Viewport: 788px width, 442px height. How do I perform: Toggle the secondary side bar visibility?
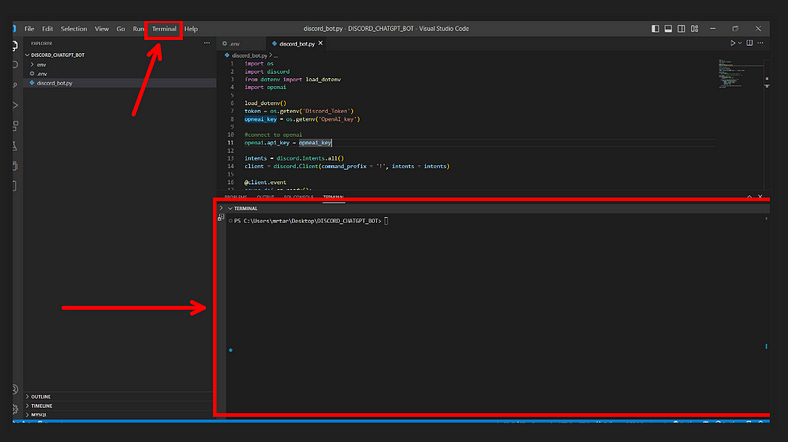point(681,29)
